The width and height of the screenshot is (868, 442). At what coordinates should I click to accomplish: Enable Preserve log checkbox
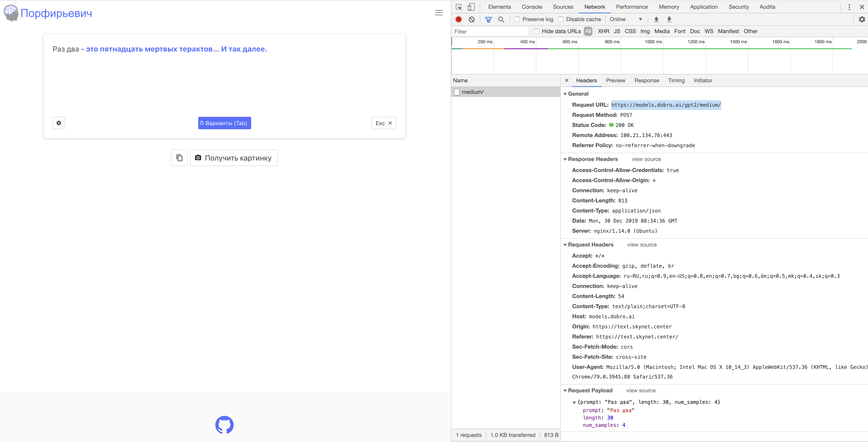(517, 20)
